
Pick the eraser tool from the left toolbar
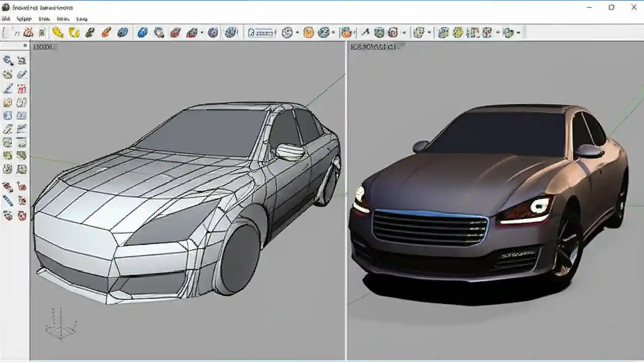point(21,74)
